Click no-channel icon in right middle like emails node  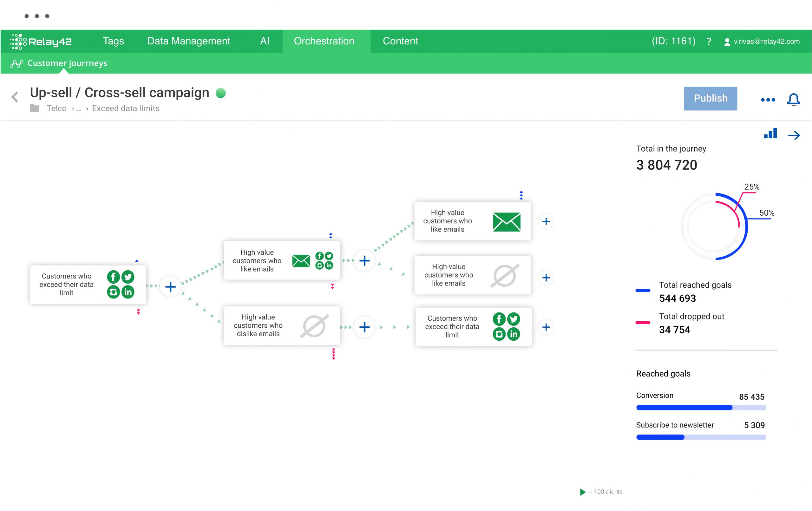(x=504, y=276)
